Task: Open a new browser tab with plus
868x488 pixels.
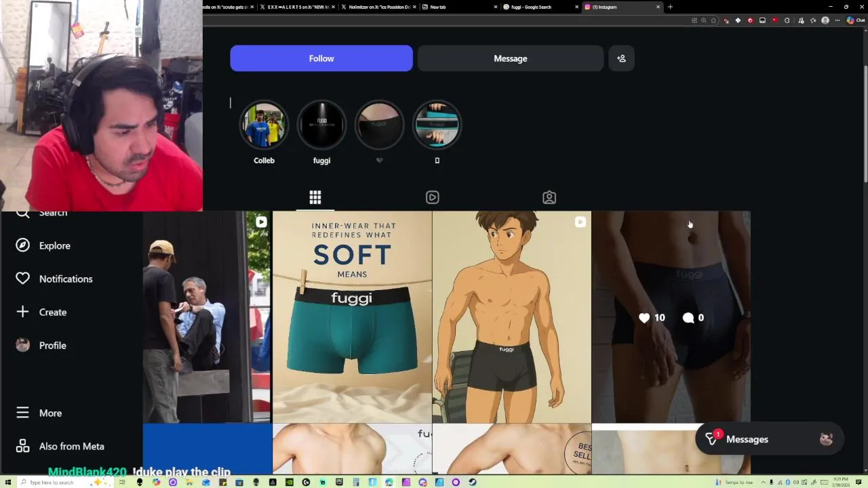Action: (670, 7)
